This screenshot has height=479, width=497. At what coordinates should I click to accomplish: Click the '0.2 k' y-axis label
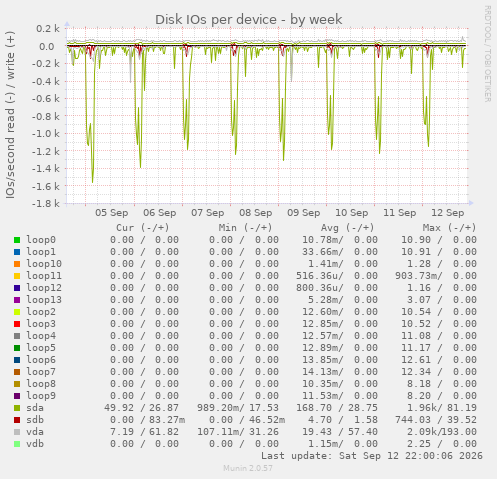[48, 29]
